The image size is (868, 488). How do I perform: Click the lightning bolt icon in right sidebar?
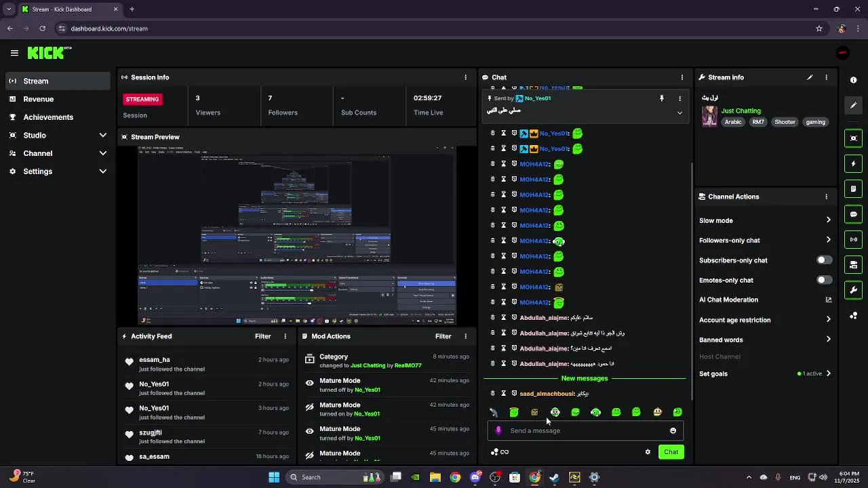tap(853, 163)
